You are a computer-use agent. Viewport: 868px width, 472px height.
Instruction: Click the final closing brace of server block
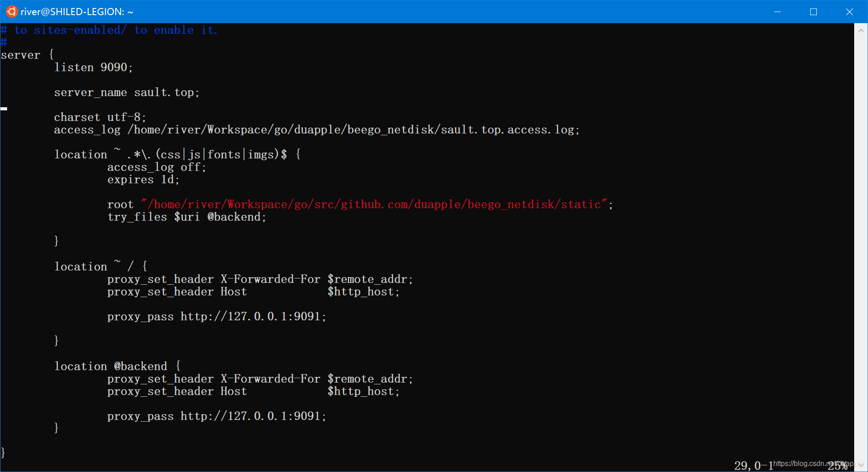[4, 452]
